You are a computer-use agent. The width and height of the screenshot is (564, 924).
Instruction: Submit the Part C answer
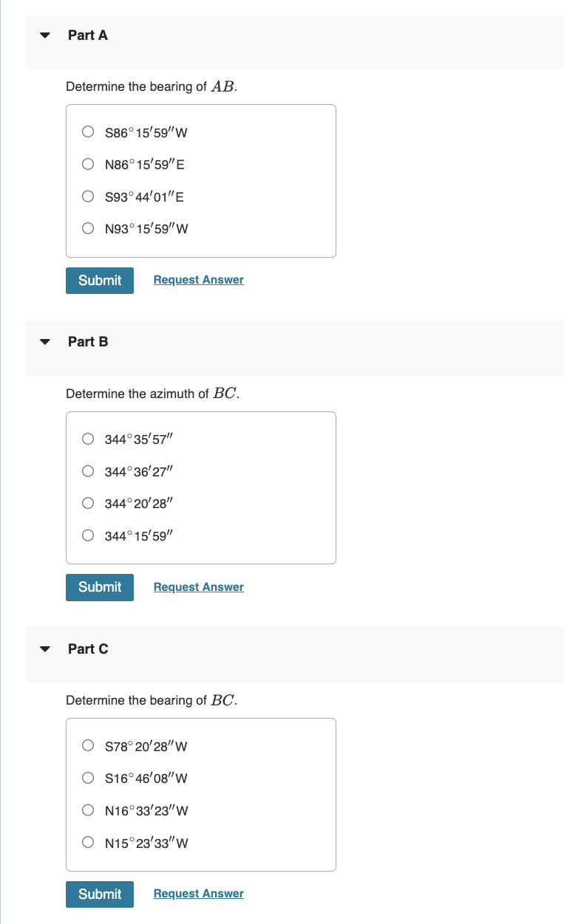[x=99, y=894]
